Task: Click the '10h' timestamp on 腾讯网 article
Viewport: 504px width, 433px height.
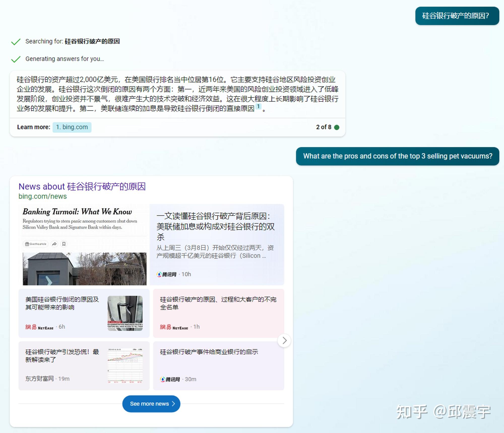Action: click(x=186, y=274)
